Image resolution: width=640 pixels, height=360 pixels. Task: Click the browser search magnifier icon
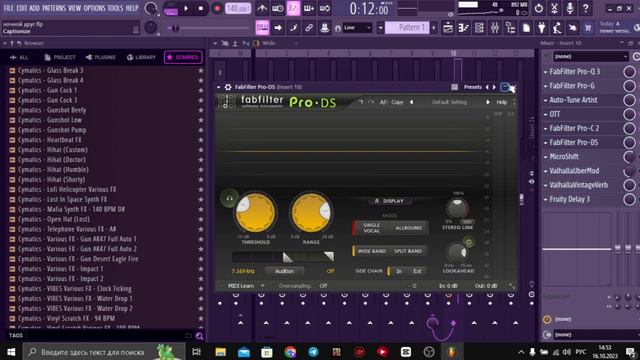[x=199, y=336]
